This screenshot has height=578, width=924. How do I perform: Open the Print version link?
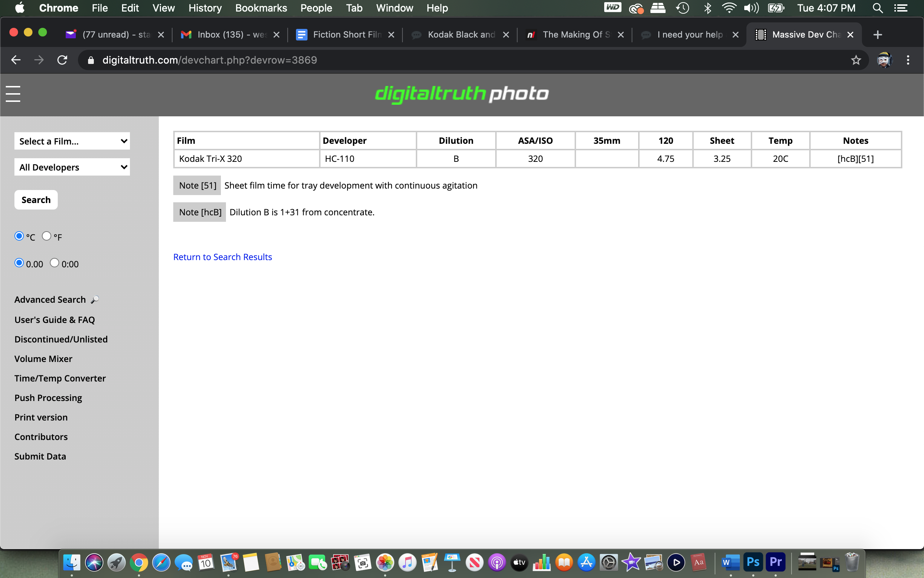[41, 417]
